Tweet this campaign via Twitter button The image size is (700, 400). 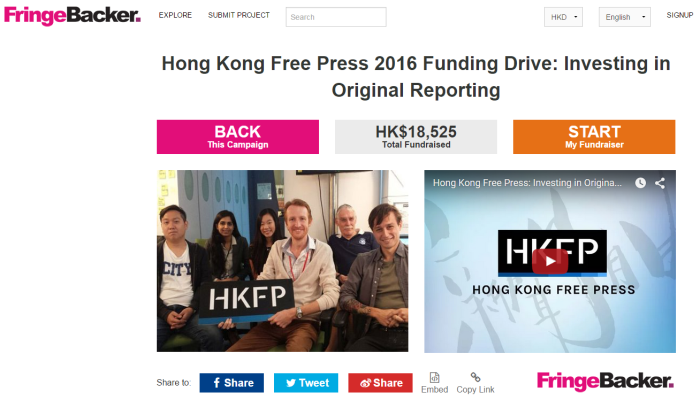(x=306, y=383)
